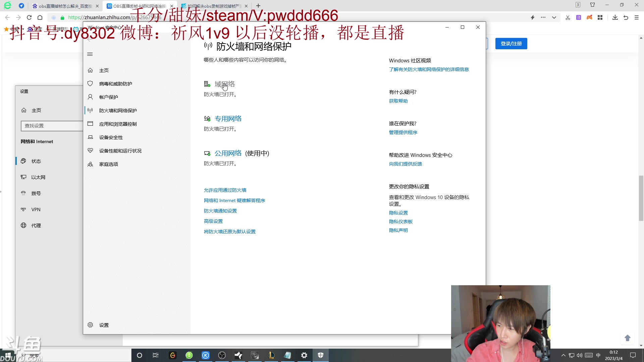Click the lightning speed-mode icon in the address bar
The image size is (644, 362).
point(532,17)
